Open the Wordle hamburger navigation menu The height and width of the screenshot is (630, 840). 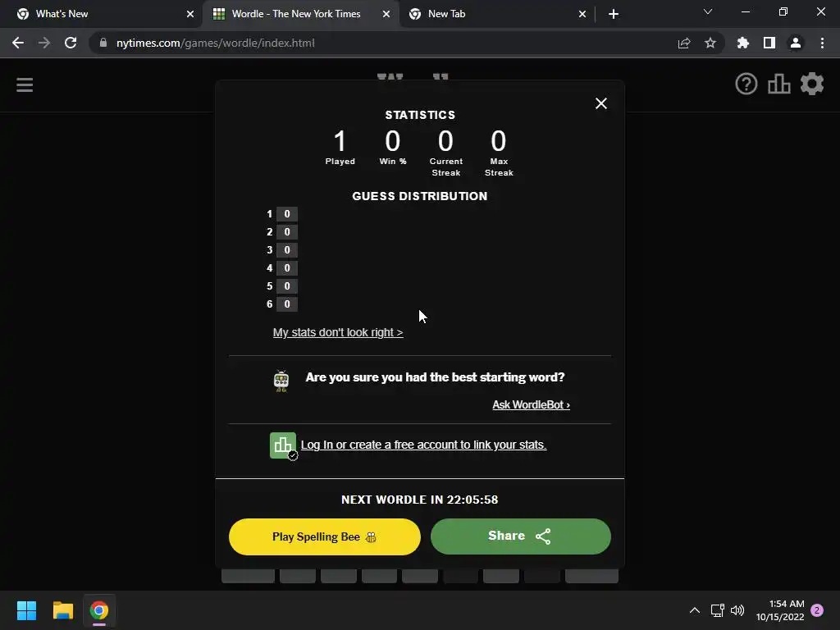(x=25, y=84)
